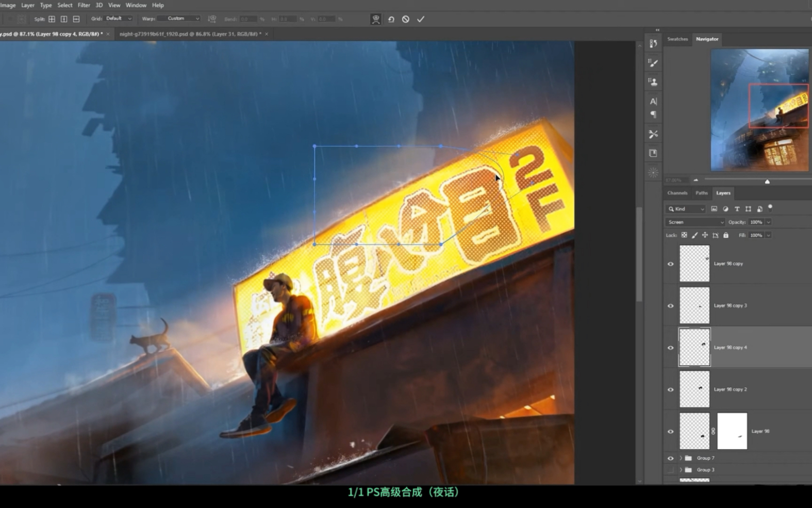Lock image pixels brush icon
The width and height of the screenshot is (812, 508).
point(694,235)
